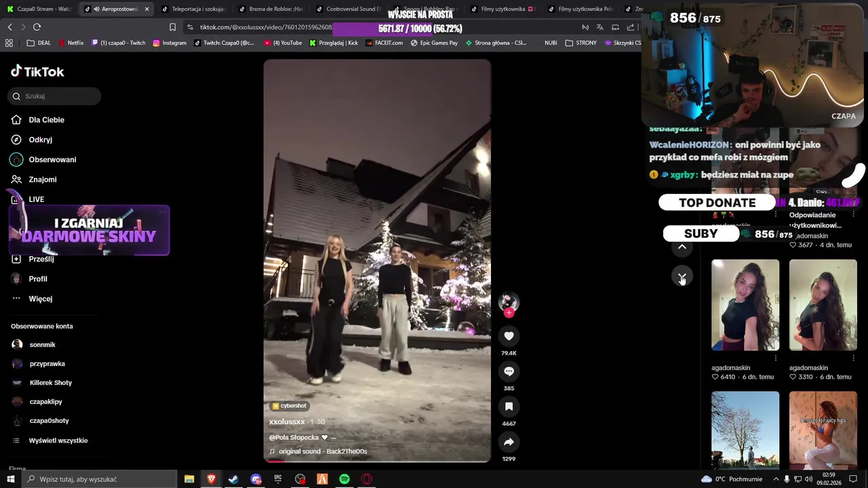Click the tiktok.com address bar URL
This screenshot has height=488, width=868.
coord(266,27)
